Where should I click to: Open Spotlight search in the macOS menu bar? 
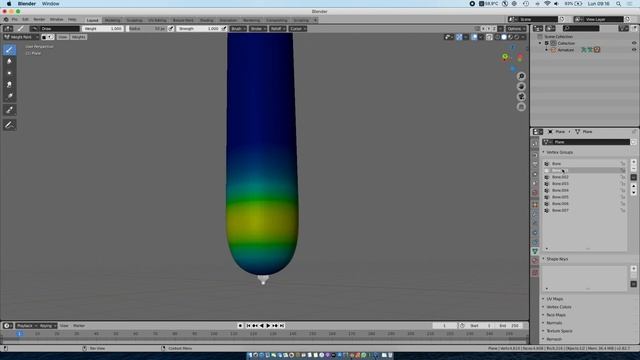(x=618, y=4)
